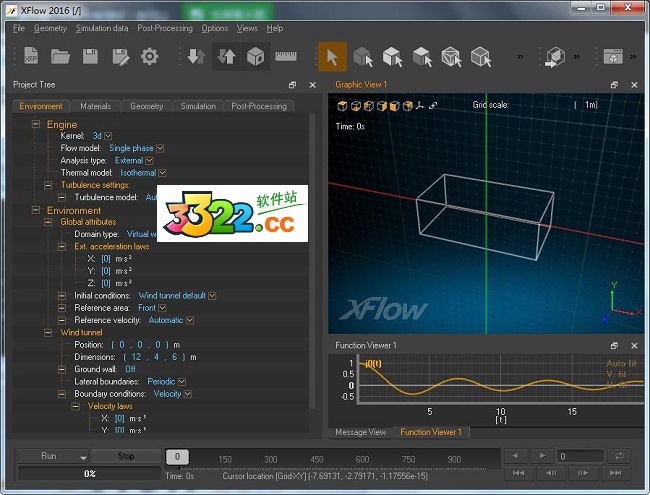Screen dimensions: 650x495
Task: Open preferences with the gear icon
Action: (x=150, y=56)
